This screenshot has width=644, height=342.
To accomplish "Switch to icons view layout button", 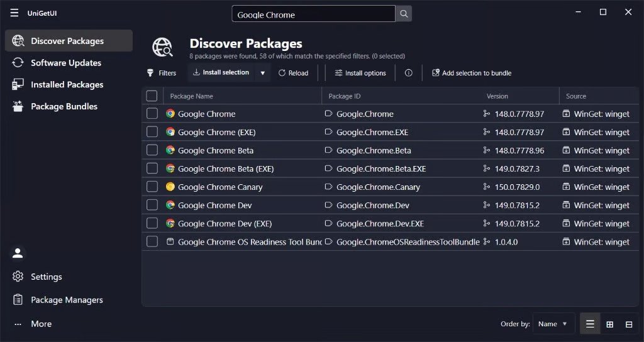I will click(x=629, y=324).
